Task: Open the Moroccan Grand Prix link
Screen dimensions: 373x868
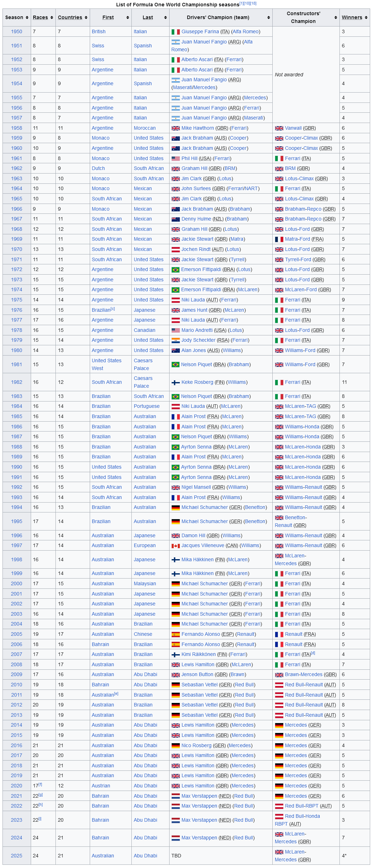Action: coord(145,128)
